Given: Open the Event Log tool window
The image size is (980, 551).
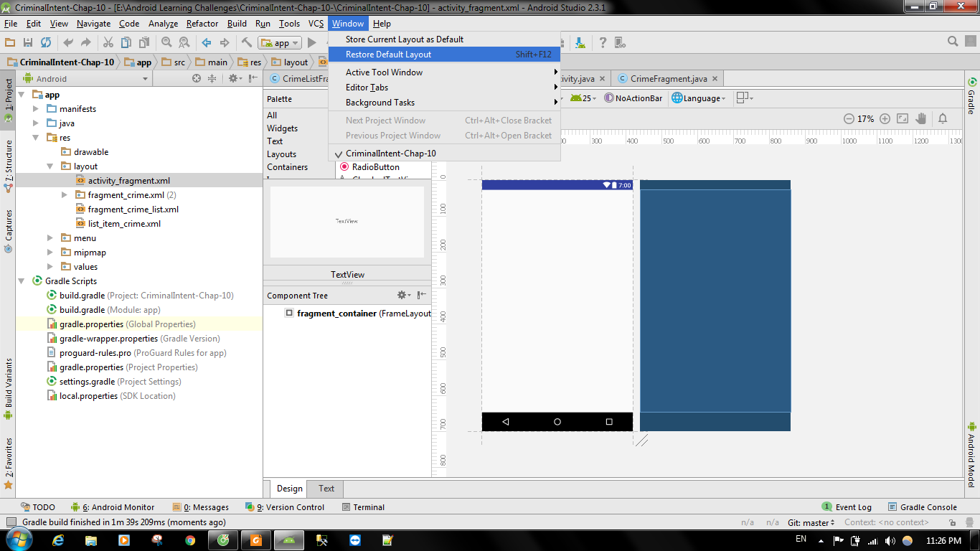Looking at the screenshot, I should (x=847, y=507).
